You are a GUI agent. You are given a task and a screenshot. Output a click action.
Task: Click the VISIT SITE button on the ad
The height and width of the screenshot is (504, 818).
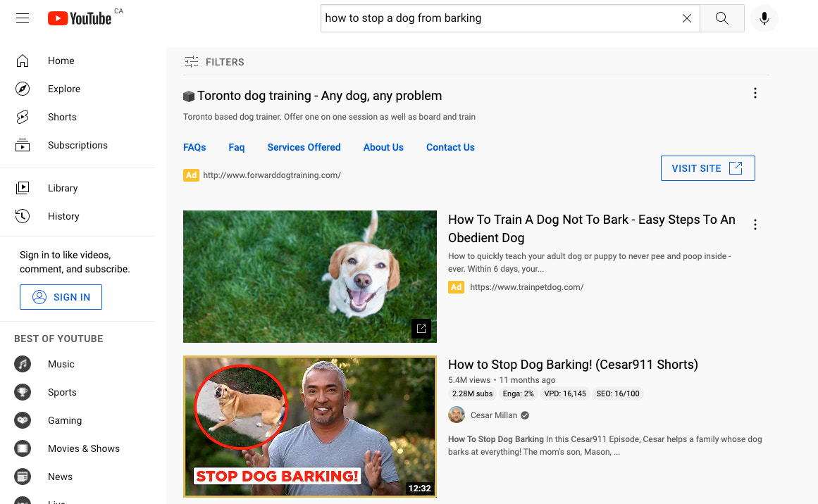tap(707, 168)
